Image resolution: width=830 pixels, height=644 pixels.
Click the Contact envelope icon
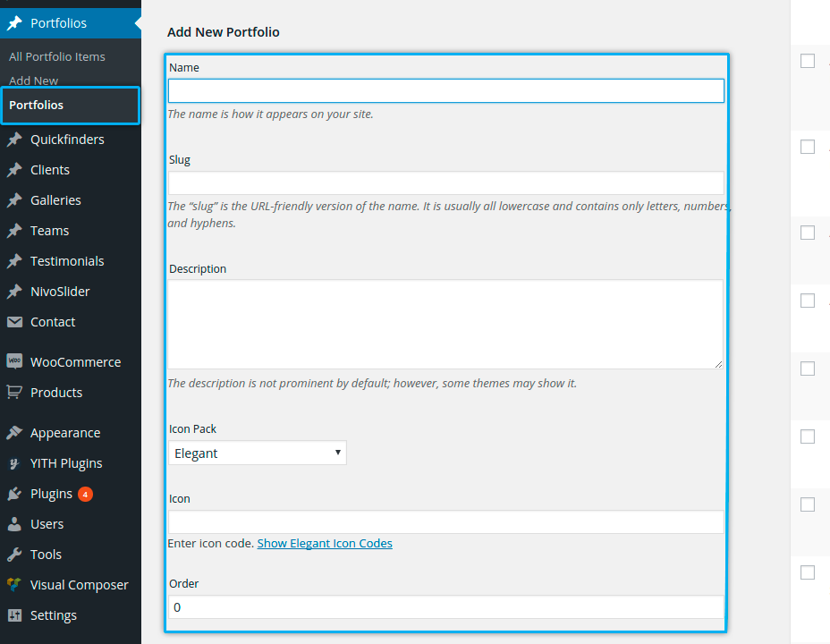(x=14, y=322)
